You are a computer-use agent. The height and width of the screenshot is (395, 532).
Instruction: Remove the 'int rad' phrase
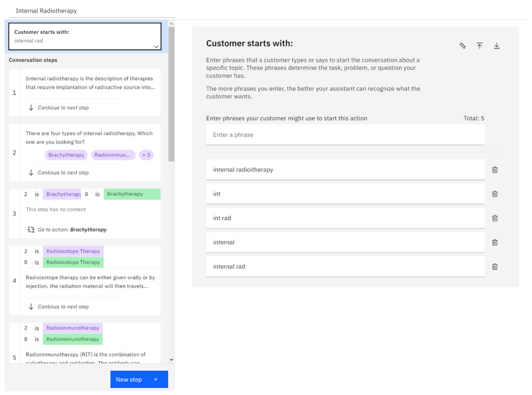(495, 218)
